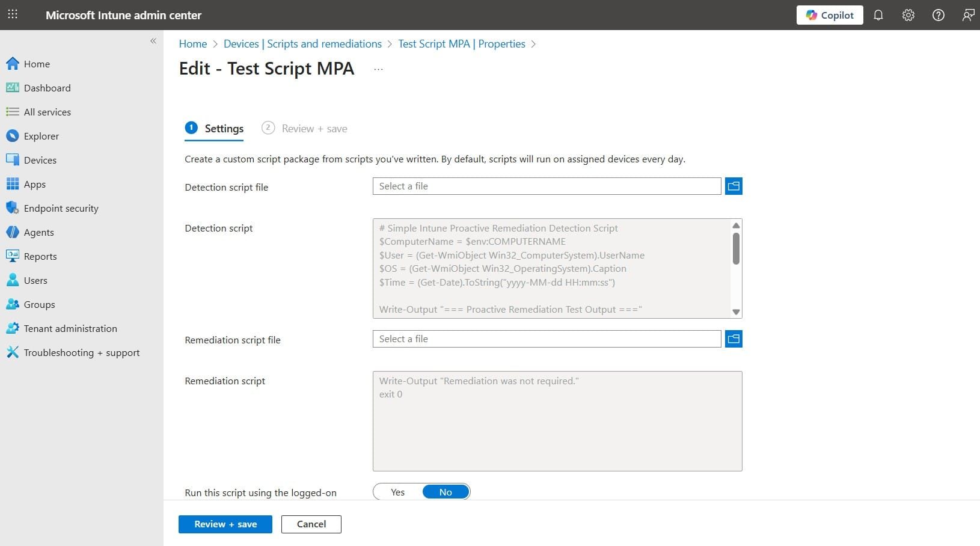Open the app launcher waffle icon
This screenshot has width=980, height=546.
point(13,14)
